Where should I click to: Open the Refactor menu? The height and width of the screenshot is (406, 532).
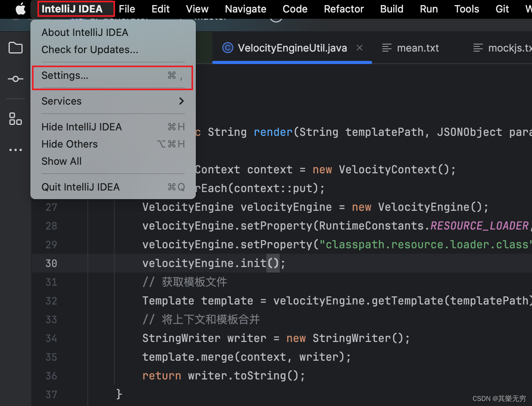(x=344, y=9)
